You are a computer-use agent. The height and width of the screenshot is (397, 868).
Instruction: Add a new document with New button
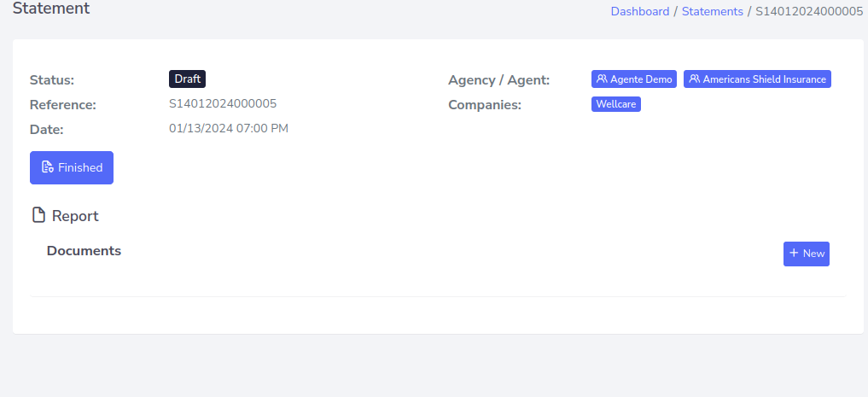[x=806, y=254]
